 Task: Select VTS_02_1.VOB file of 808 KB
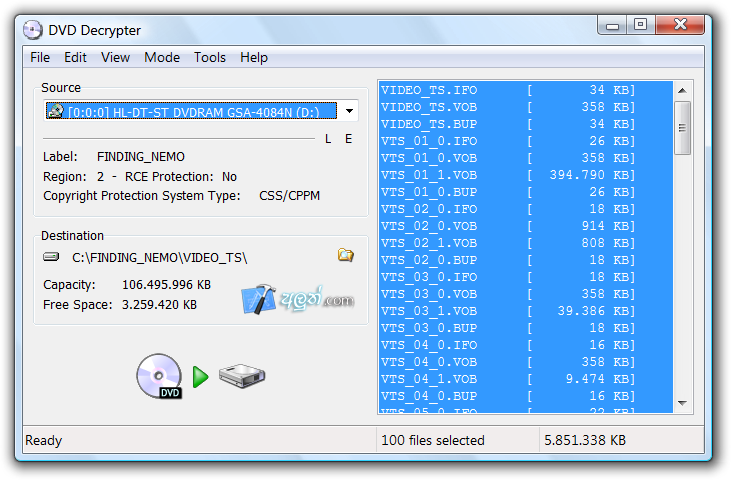(526, 243)
